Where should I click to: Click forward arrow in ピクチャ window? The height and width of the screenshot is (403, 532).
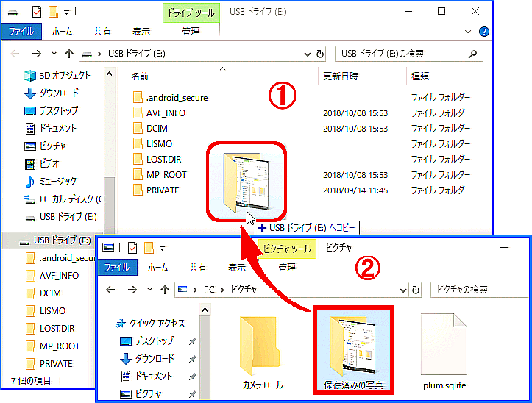click(132, 290)
